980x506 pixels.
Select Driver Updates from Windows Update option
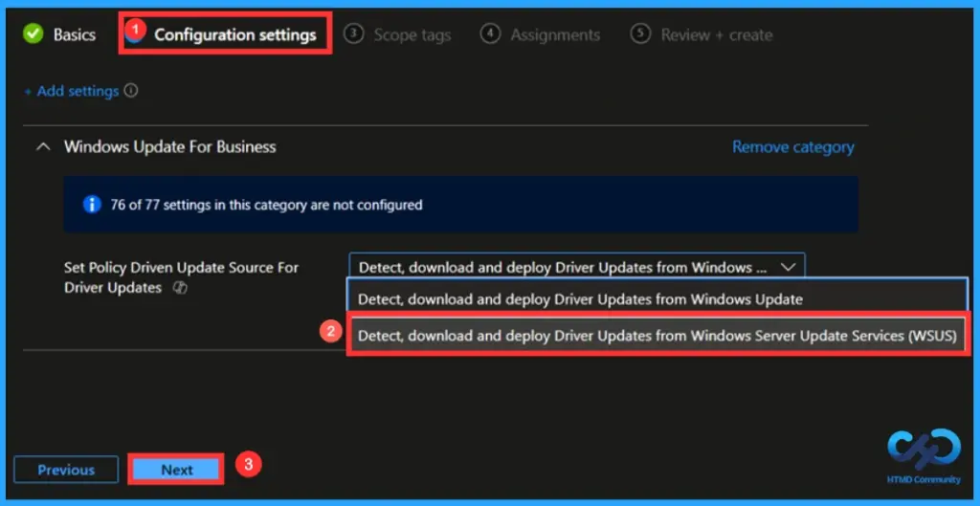coord(657,299)
